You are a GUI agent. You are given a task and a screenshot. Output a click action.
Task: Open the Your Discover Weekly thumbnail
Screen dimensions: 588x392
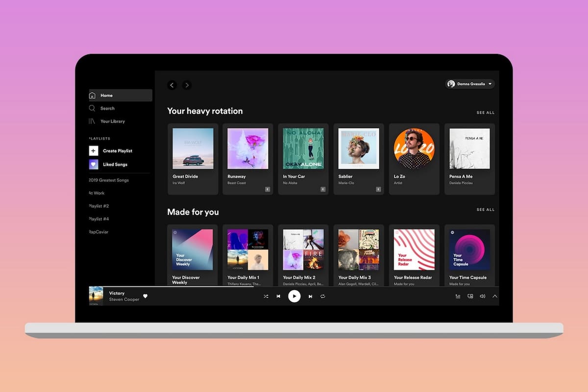[x=193, y=249]
